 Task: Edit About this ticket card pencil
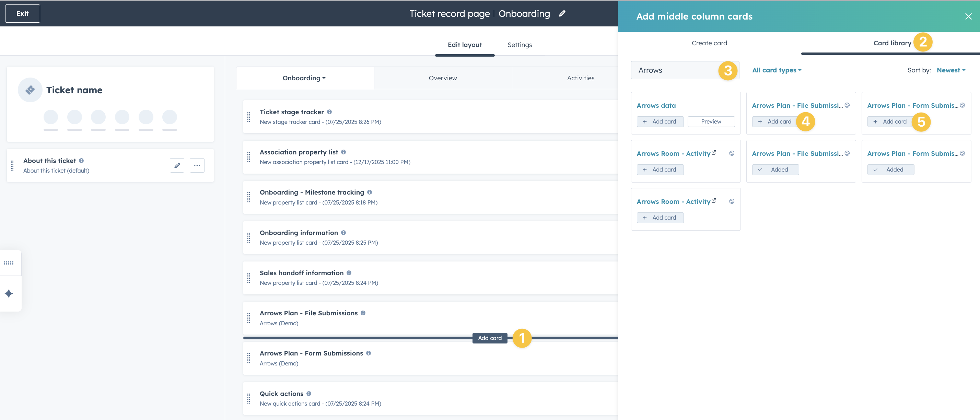[177, 165]
